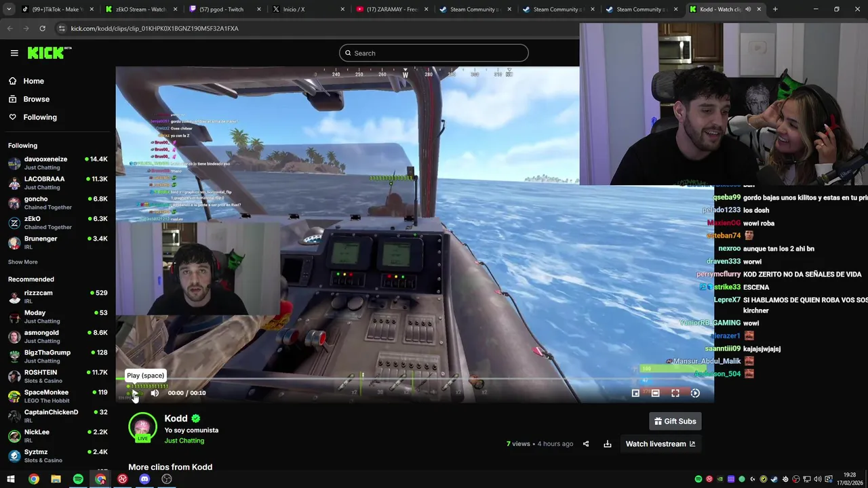Click Watch livestream button
Viewport: 868px width, 488px height.
[660, 444]
